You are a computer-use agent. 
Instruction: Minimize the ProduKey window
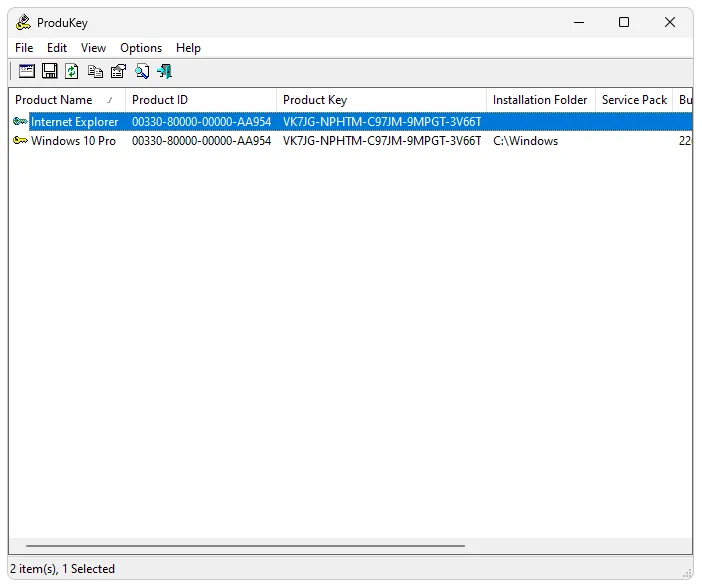point(579,22)
